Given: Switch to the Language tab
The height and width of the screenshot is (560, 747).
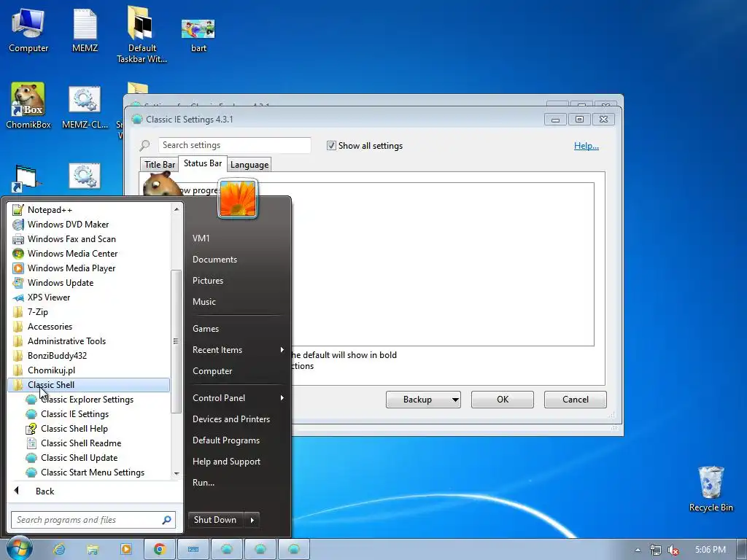Looking at the screenshot, I should [249, 164].
